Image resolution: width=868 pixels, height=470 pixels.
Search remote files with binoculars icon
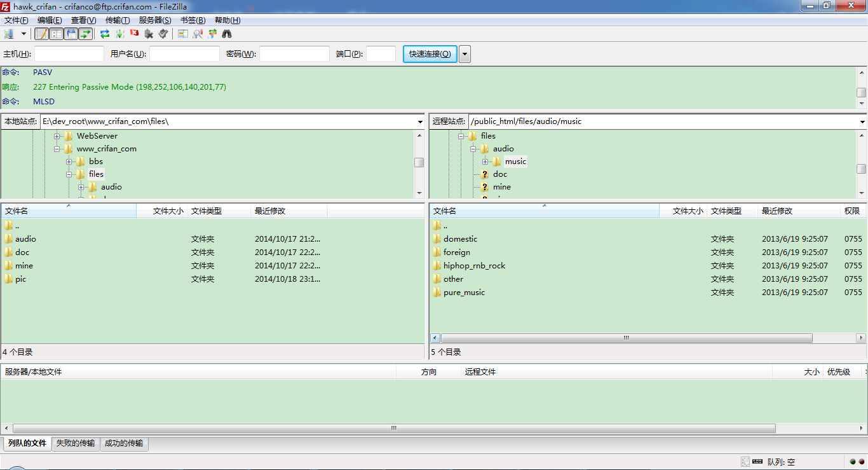227,34
